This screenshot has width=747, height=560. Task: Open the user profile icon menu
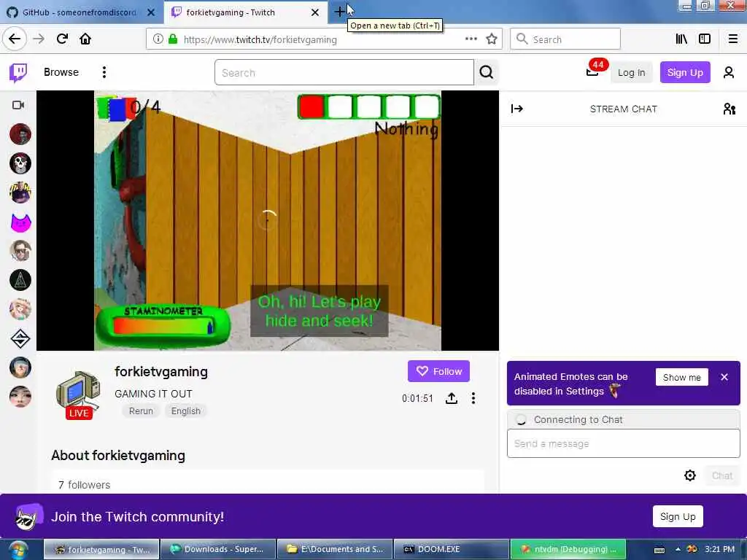(x=729, y=72)
